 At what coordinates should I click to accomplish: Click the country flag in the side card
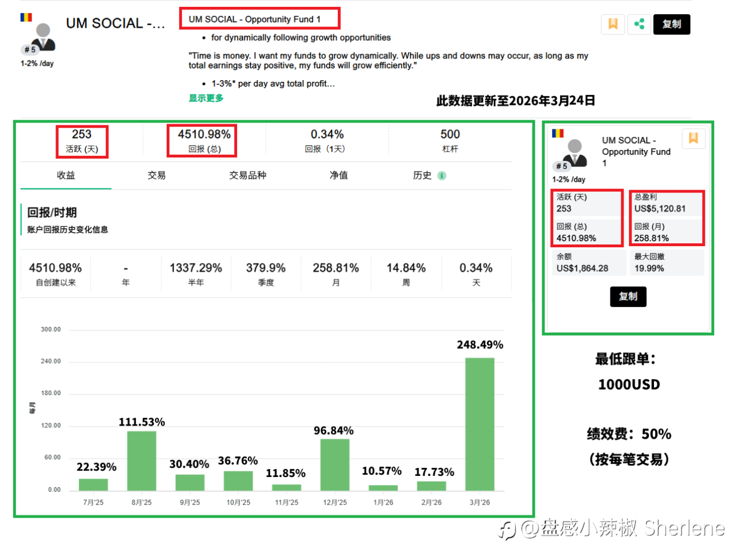point(558,133)
